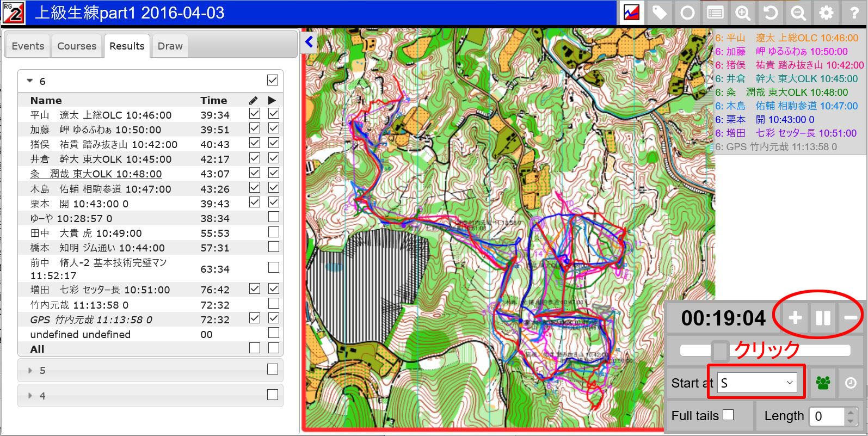Open the Start at dropdown
868x436 pixels.
[x=756, y=383]
